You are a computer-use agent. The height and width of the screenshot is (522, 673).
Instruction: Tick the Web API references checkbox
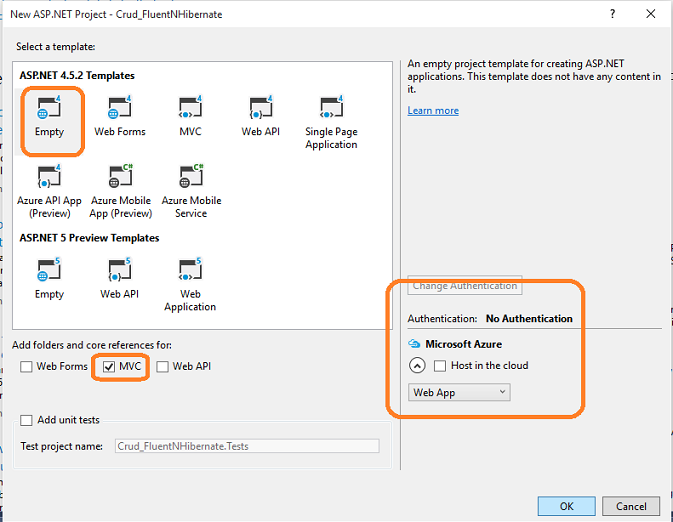pyautogui.click(x=162, y=367)
